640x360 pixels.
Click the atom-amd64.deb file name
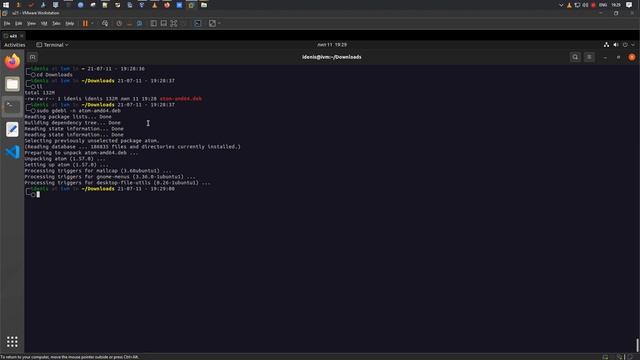click(180, 99)
